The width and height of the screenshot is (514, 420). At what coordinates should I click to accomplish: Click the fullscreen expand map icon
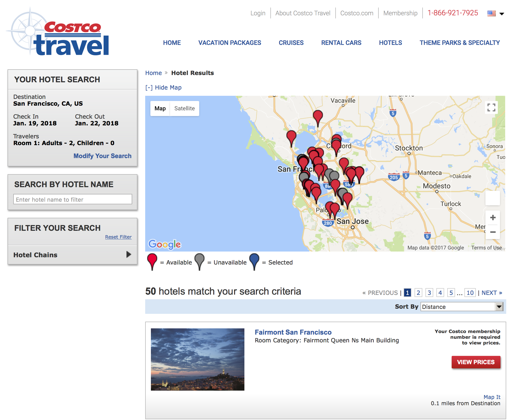[x=491, y=107]
